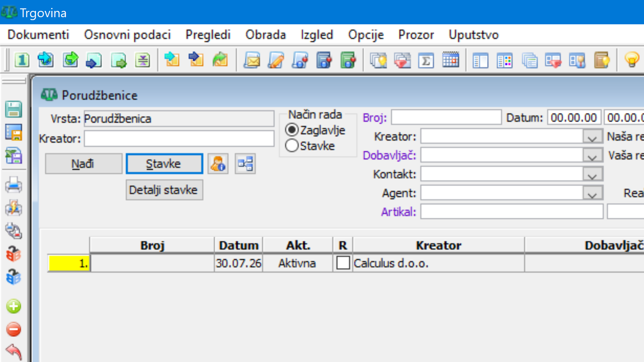The width and height of the screenshot is (644, 362).
Task: Click the Broj input field
Action: pyautogui.click(x=446, y=117)
